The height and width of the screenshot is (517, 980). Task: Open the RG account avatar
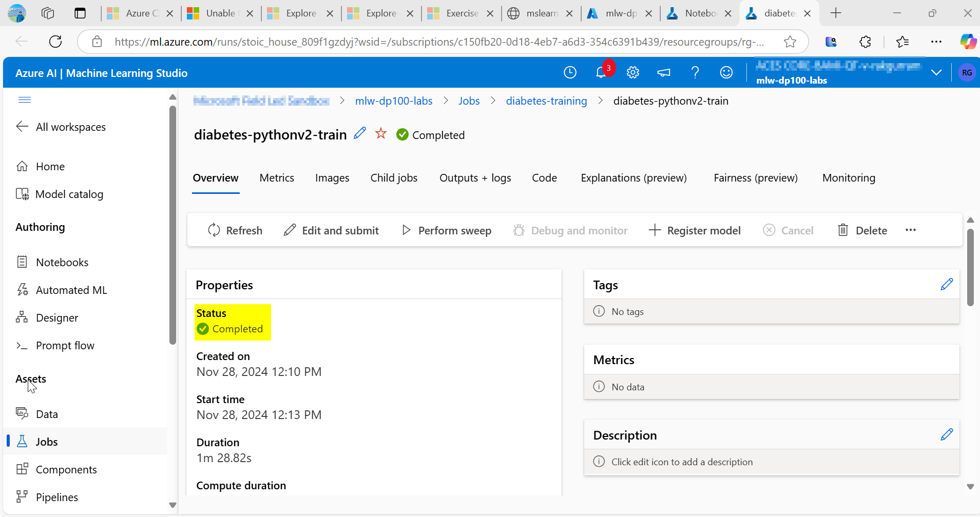(x=967, y=73)
